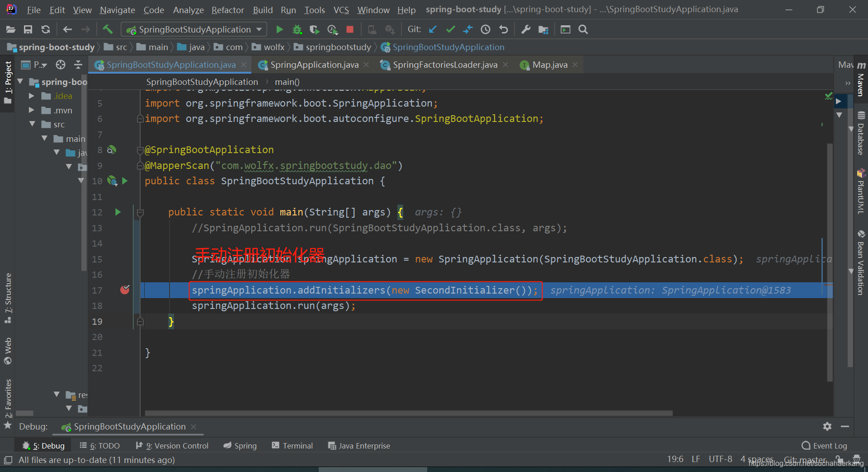Open the 9: Version Control tool window
Screen dimensions: 868x472
172,446
